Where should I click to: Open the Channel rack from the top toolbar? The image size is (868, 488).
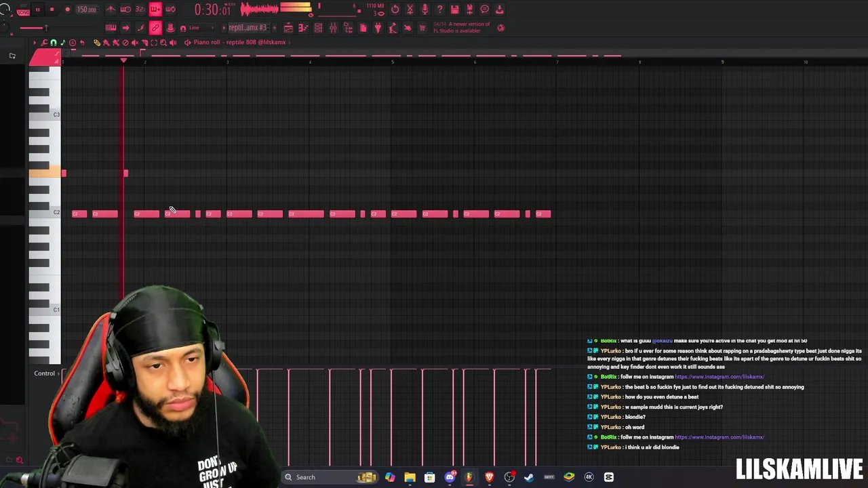click(x=318, y=28)
